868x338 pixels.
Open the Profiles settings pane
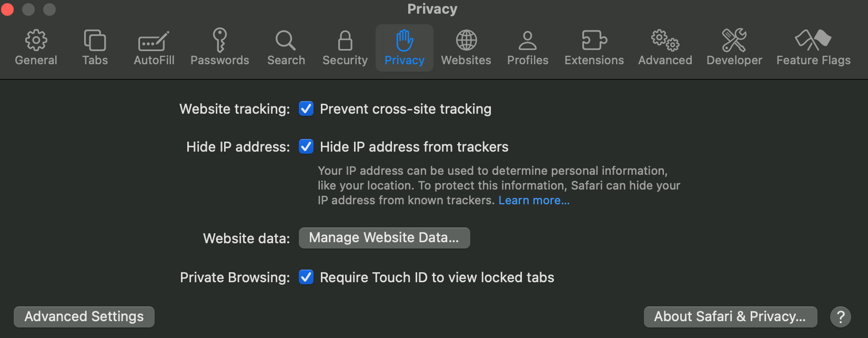[527, 47]
